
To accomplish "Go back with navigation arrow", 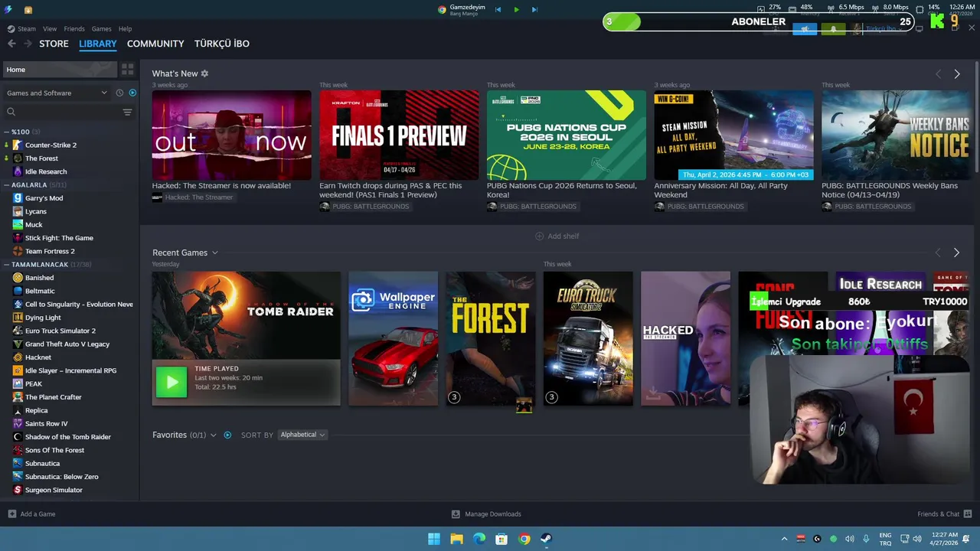I will [x=11, y=44].
